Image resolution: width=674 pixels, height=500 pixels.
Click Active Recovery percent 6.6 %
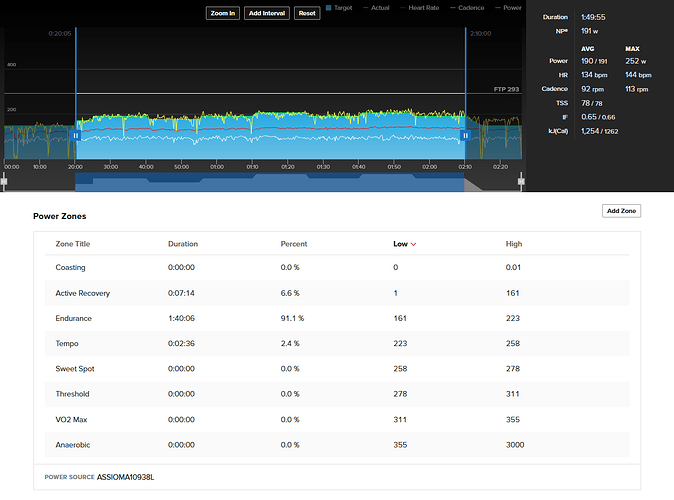coord(290,293)
